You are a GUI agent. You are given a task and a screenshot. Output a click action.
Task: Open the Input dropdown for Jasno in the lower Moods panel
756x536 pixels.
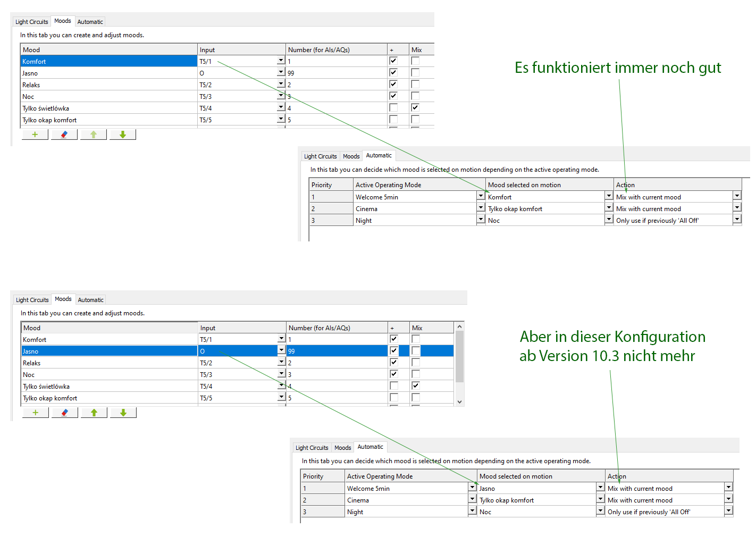click(281, 351)
